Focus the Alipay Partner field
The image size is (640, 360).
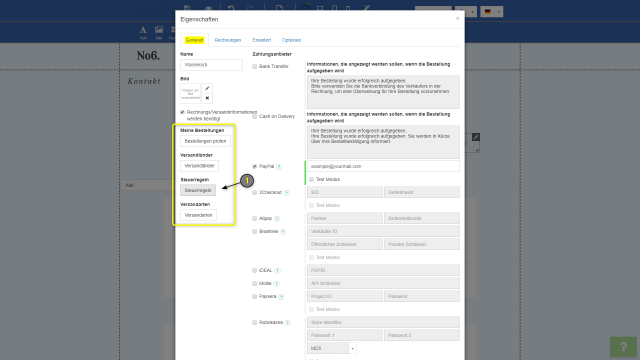[344, 218]
